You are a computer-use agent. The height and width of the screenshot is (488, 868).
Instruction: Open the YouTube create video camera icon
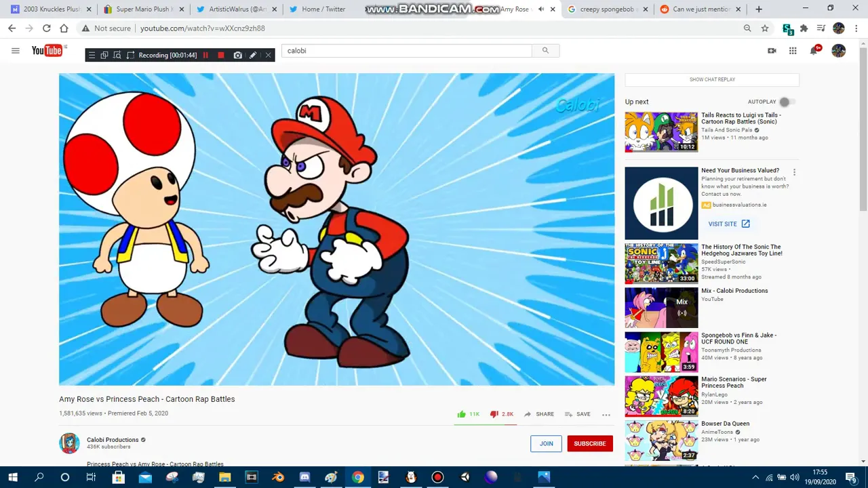click(772, 51)
